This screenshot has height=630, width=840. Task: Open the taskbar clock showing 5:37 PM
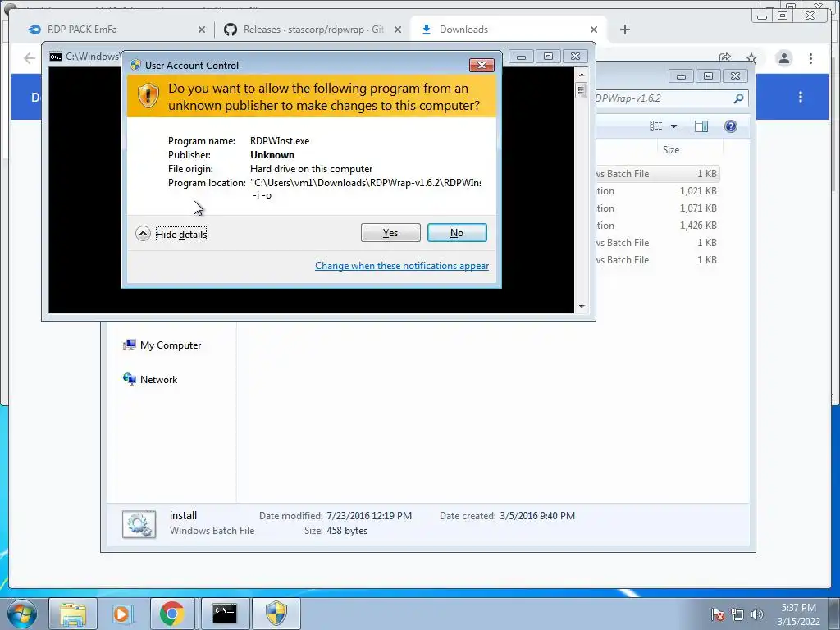(798, 614)
